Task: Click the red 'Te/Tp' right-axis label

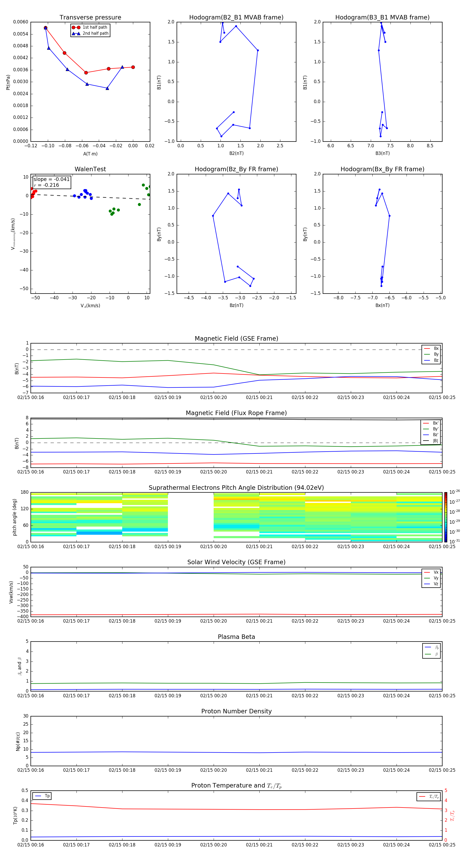Action: pyautogui.click(x=452, y=815)
